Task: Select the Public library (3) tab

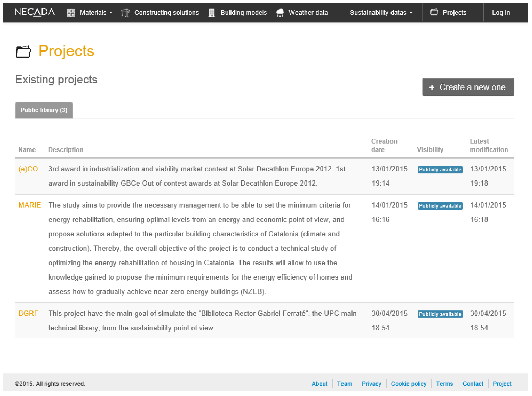Action: 44,110
